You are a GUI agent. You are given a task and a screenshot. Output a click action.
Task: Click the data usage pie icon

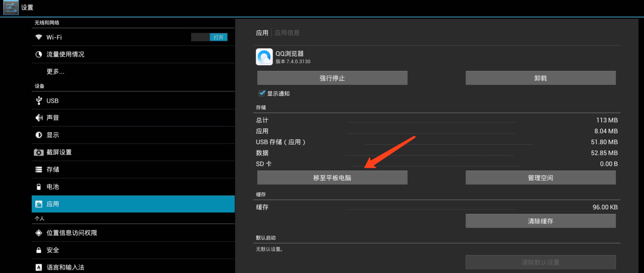click(39, 54)
